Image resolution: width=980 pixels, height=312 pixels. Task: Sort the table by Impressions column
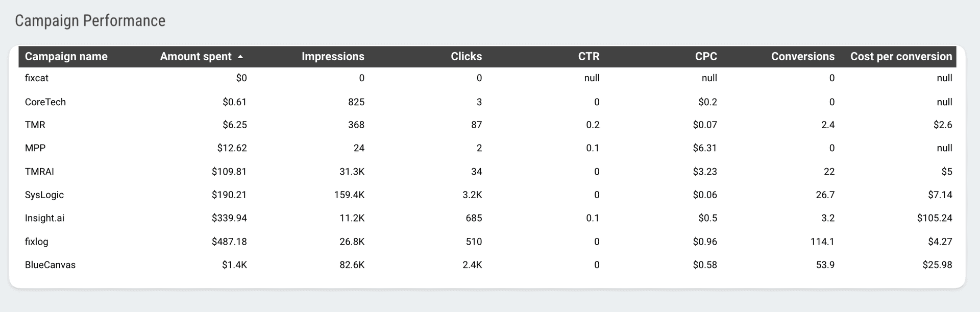pyautogui.click(x=333, y=57)
